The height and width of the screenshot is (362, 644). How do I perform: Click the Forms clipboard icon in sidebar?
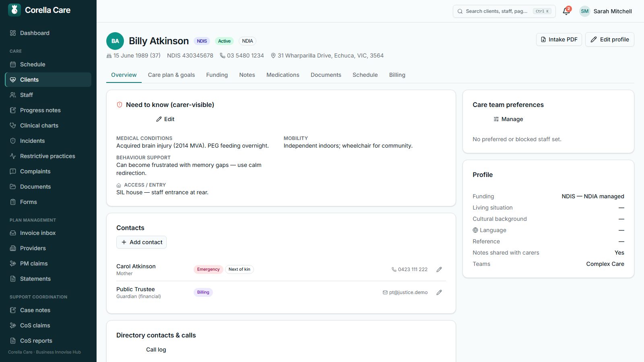coord(13,202)
